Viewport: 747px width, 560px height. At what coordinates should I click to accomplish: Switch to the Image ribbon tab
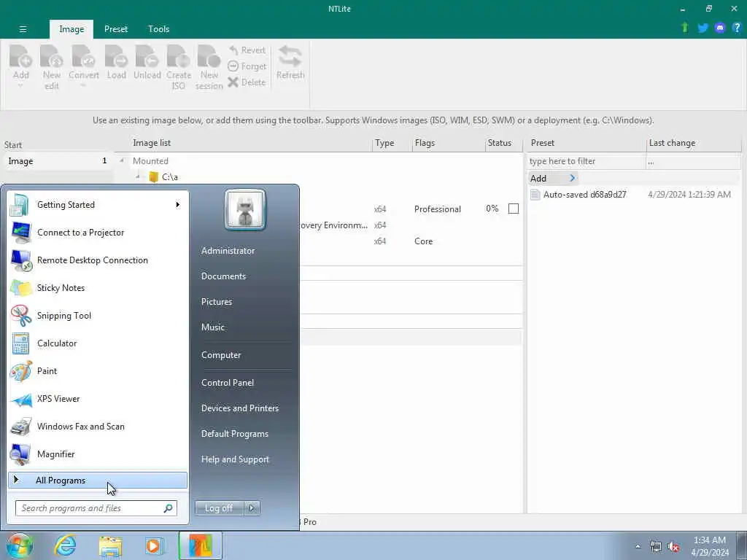pos(71,29)
